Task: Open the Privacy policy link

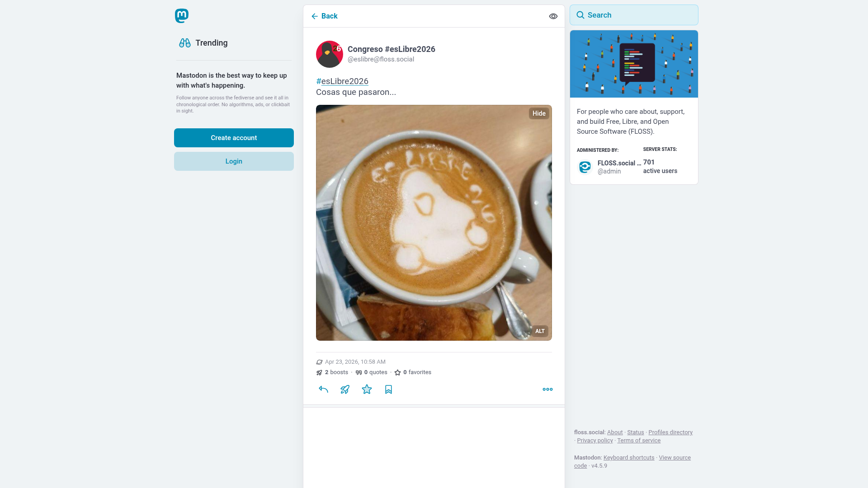Action: [595, 441]
